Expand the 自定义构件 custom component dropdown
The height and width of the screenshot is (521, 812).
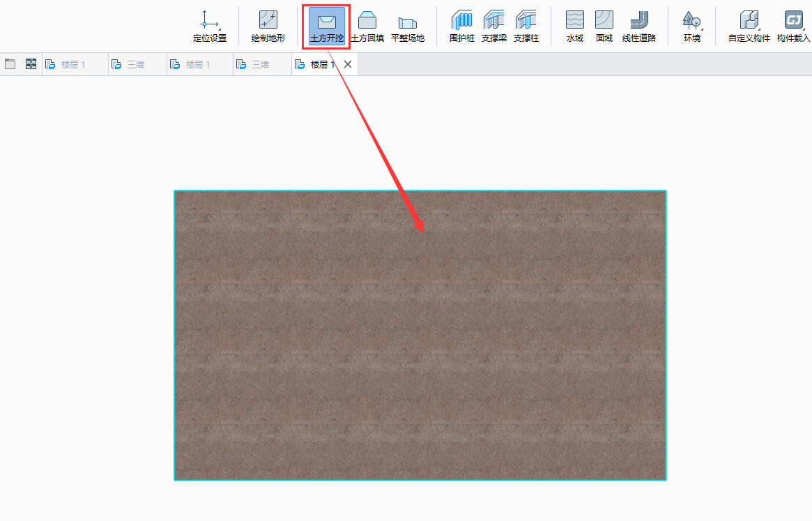(749, 27)
